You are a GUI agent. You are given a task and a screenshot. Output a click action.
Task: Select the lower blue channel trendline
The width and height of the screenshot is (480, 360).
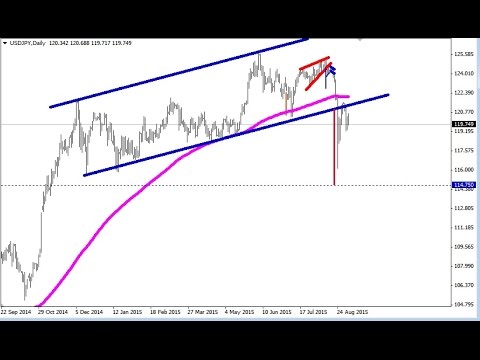coord(236,135)
